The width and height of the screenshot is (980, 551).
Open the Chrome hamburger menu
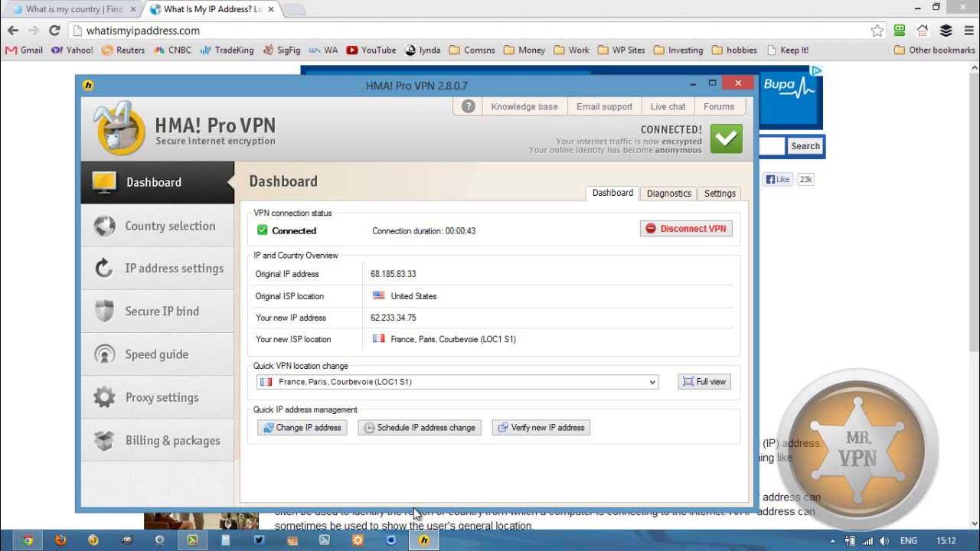point(968,31)
